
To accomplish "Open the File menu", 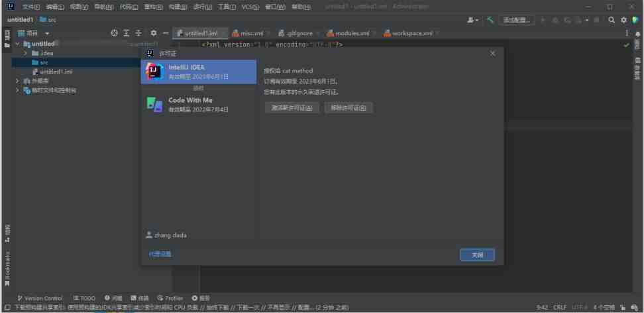I will coord(31,7).
